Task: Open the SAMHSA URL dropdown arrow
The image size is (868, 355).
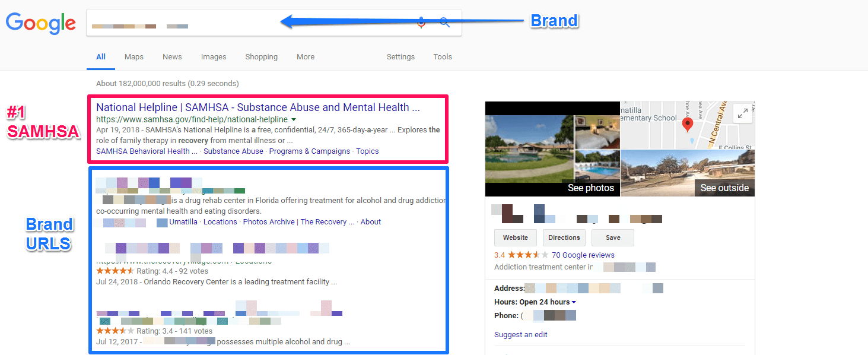Action: [x=294, y=120]
